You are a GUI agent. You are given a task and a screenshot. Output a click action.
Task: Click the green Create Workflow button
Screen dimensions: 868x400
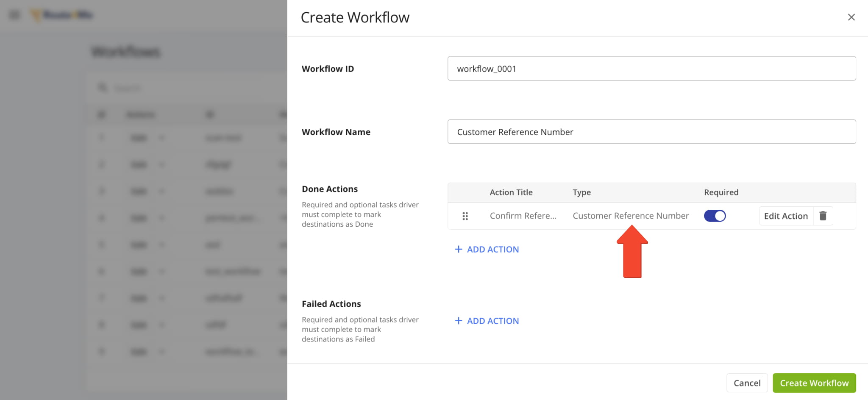click(x=814, y=383)
